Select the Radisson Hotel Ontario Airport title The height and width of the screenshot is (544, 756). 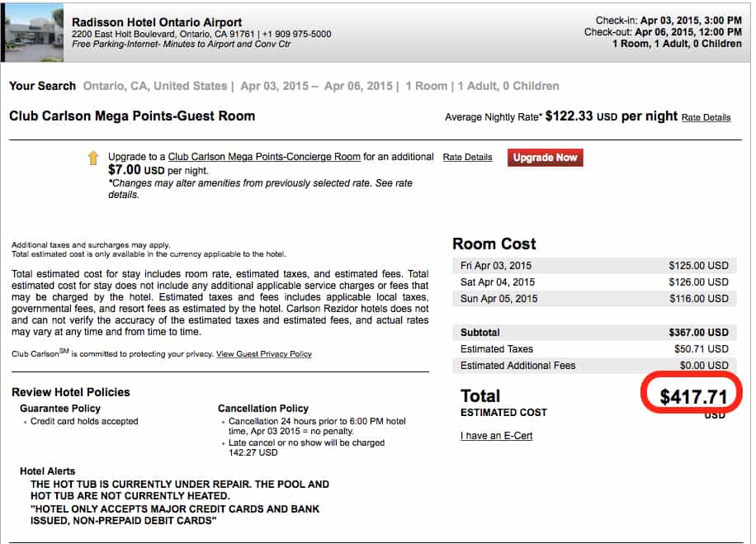[157, 22]
